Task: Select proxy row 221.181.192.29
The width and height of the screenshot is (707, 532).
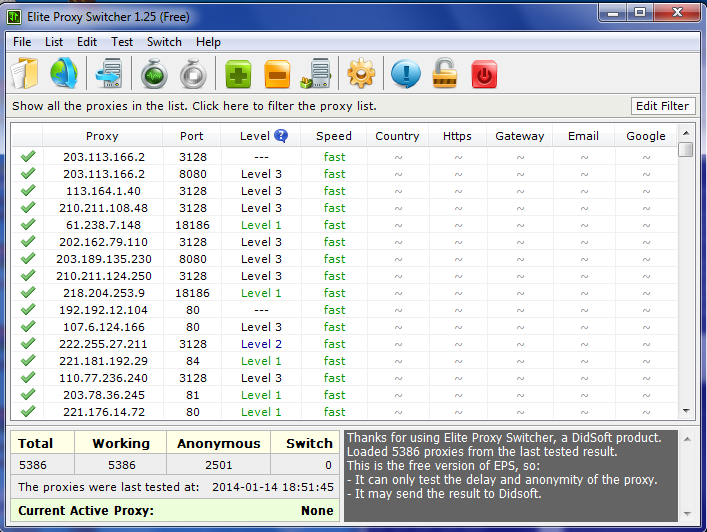Action: [344, 361]
